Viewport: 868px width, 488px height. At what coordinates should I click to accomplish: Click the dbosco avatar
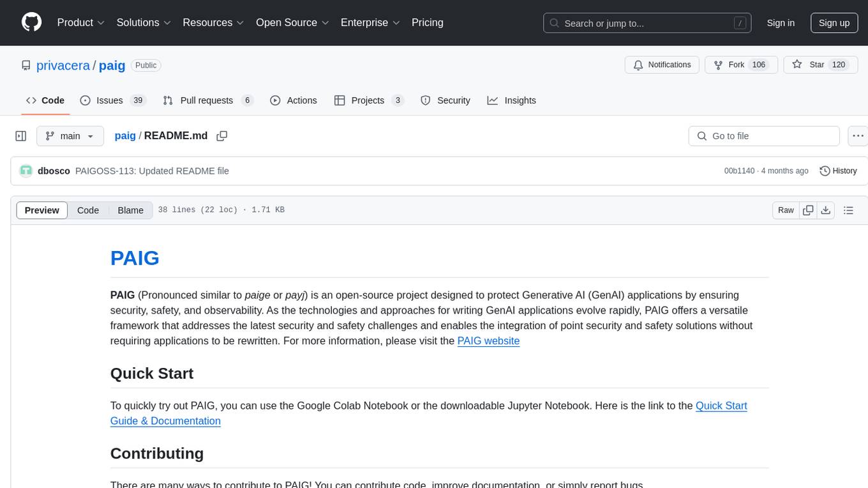[x=26, y=171]
